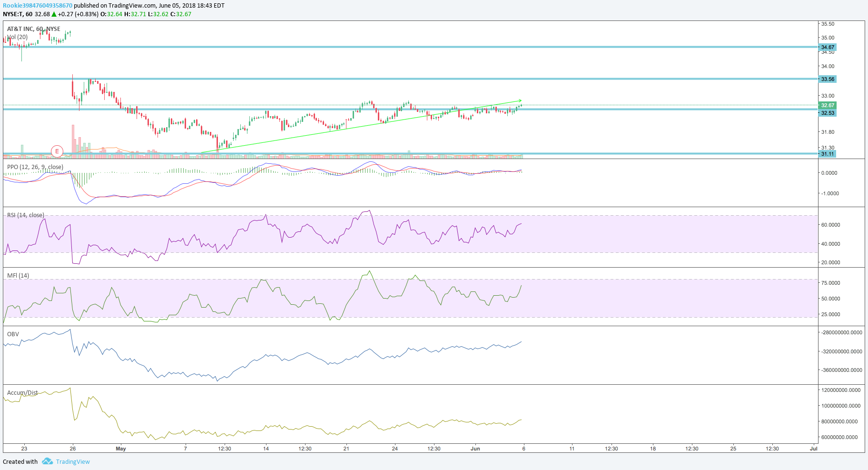Click the -1.0000 PPO scale value
Viewport: 868px width, 470px height.
pos(829,193)
